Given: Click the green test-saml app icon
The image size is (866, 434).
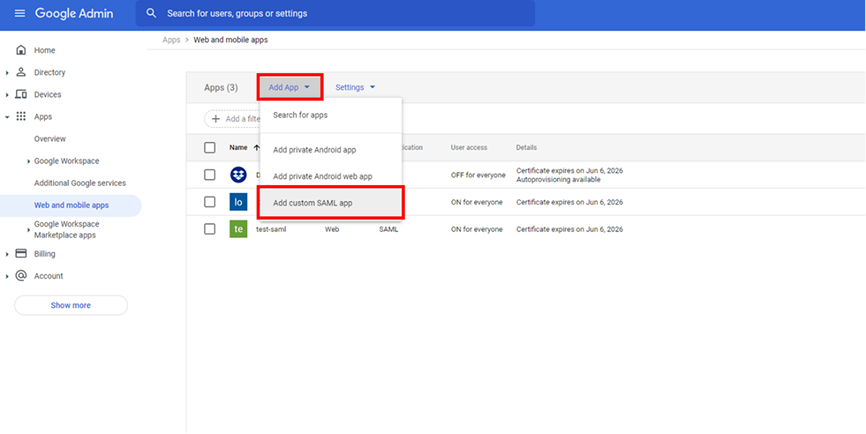Looking at the screenshot, I should point(238,229).
